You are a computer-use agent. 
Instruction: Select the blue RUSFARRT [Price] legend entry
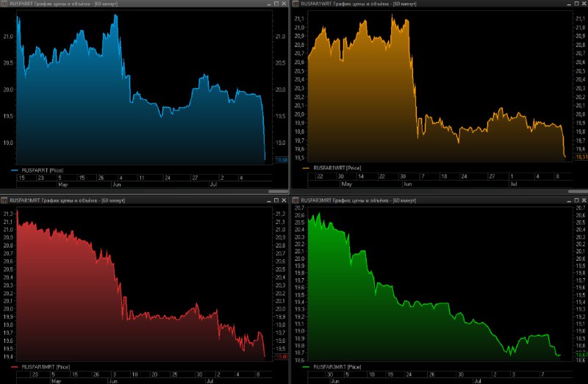point(37,170)
